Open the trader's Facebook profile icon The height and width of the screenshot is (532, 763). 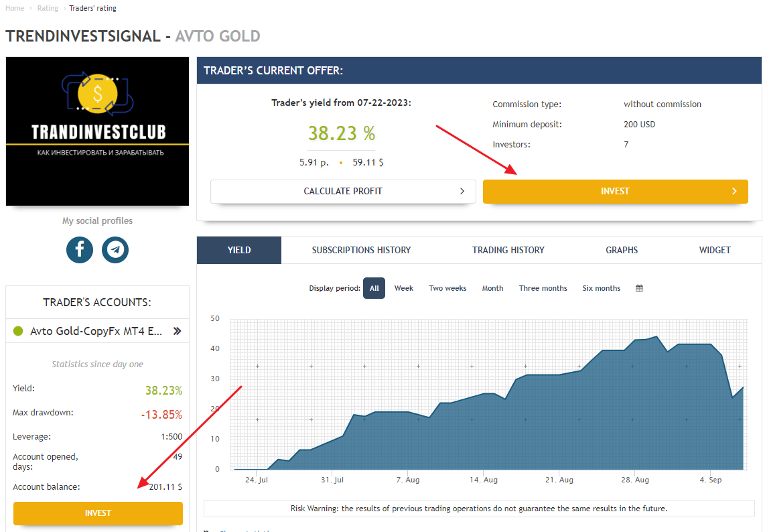tap(80, 250)
